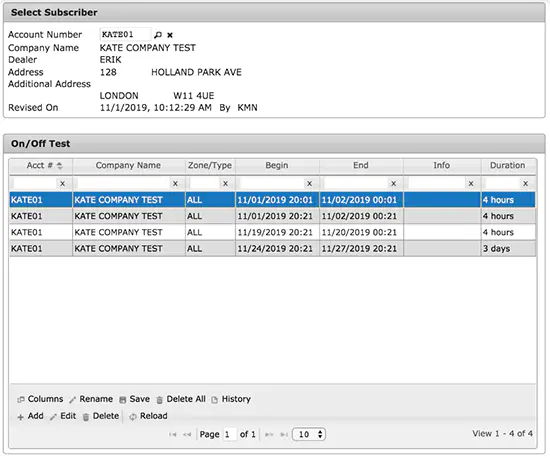The image size is (550, 458).
Task: Click the Info filter input field
Action: click(436, 183)
